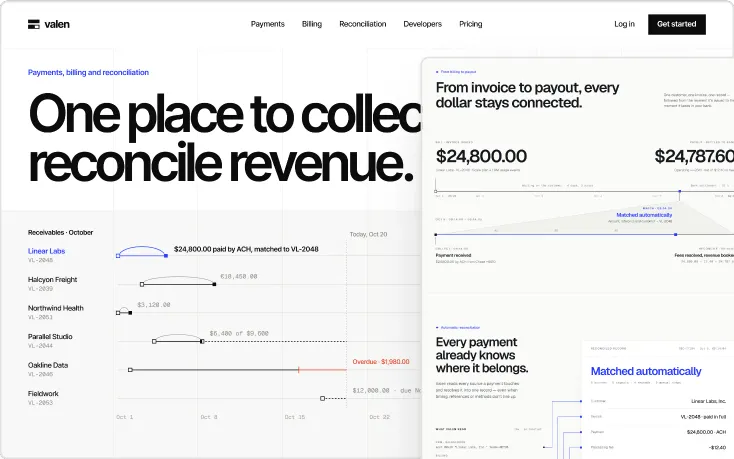
Task: Select the Northwind Health row label
Action: [56, 308]
